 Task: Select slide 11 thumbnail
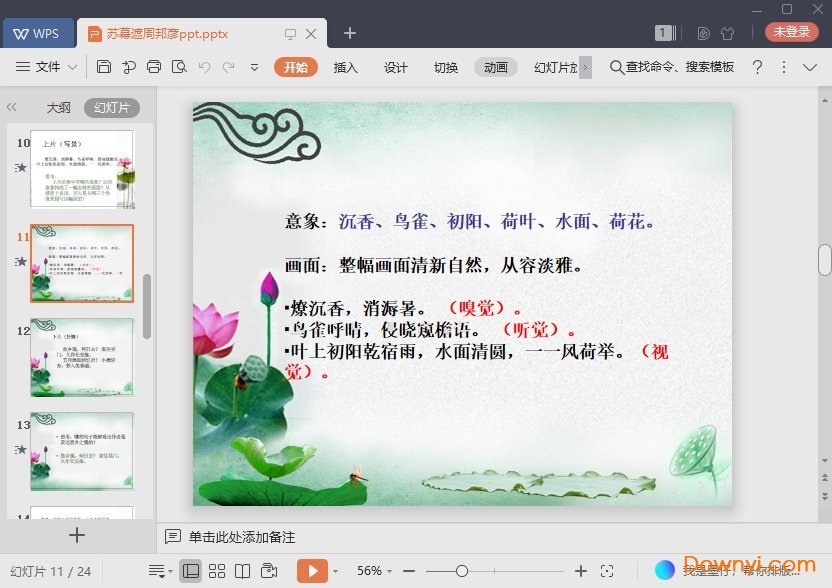82,263
